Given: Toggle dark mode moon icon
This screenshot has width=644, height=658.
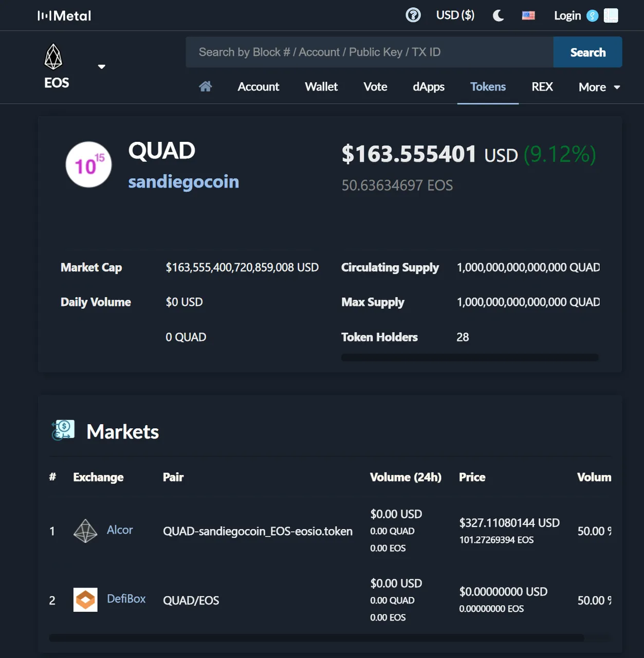Looking at the screenshot, I should click(x=498, y=15).
